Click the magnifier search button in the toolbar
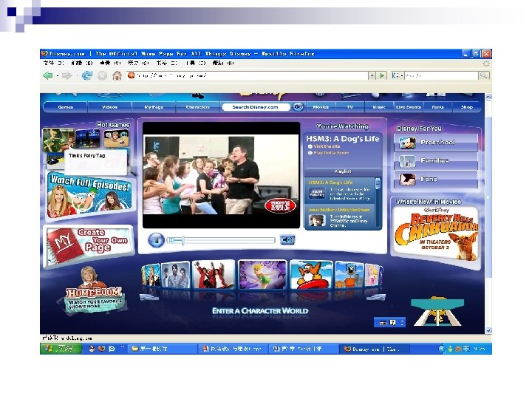Viewport: 532px width, 399px height. tap(484, 75)
